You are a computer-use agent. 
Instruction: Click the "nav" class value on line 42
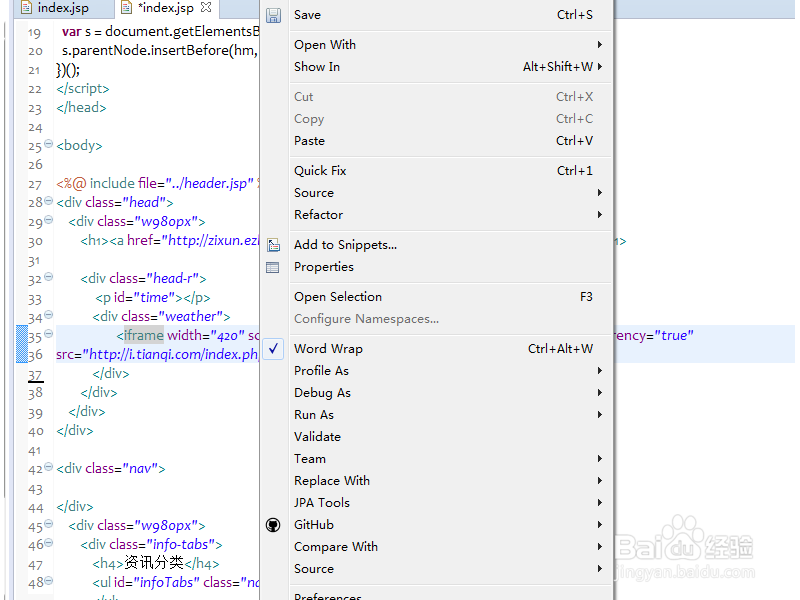tap(140, 468)
